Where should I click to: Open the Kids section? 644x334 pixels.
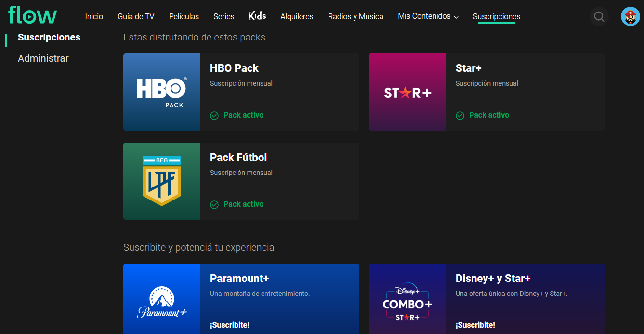click(257, 16)
